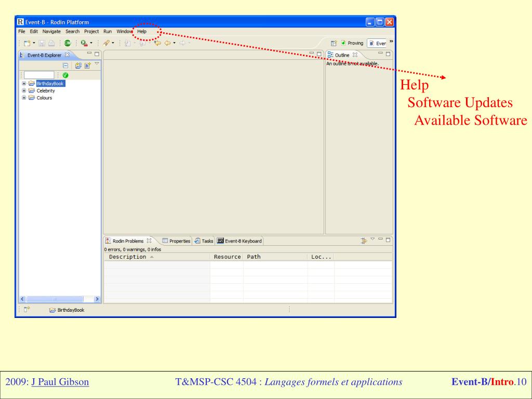The image size is (532, 399).
Task: Expand the Colours project node
Action: 24,98
